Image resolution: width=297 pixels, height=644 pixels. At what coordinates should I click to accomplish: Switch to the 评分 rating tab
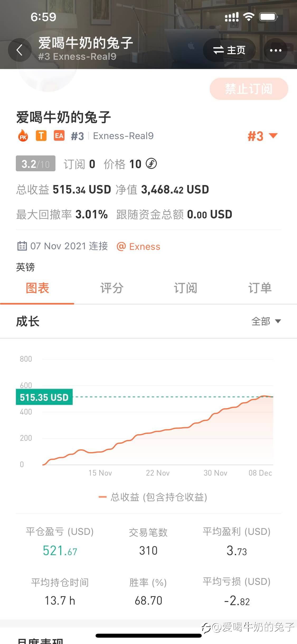click(111, 288)
